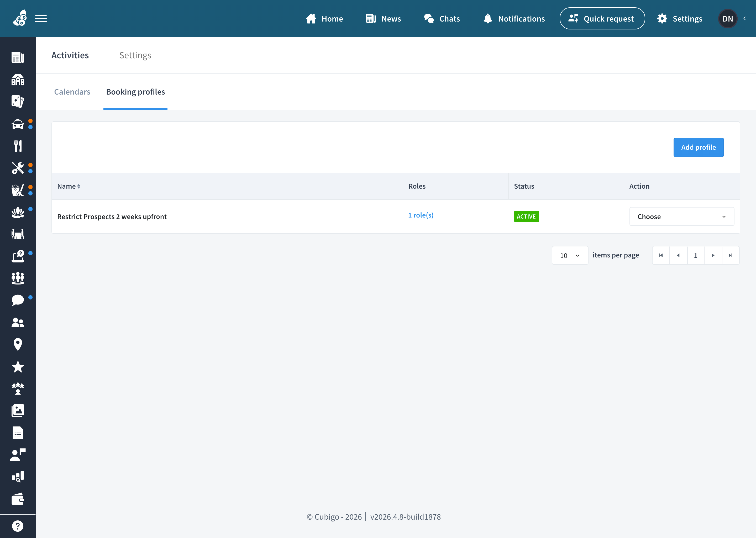
Task: Open the Settings sub-tab next to Activities
Action: tap(135, 55)
